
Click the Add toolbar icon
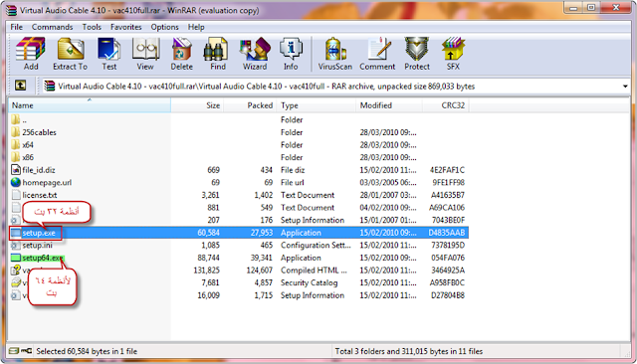pos(31,54)
